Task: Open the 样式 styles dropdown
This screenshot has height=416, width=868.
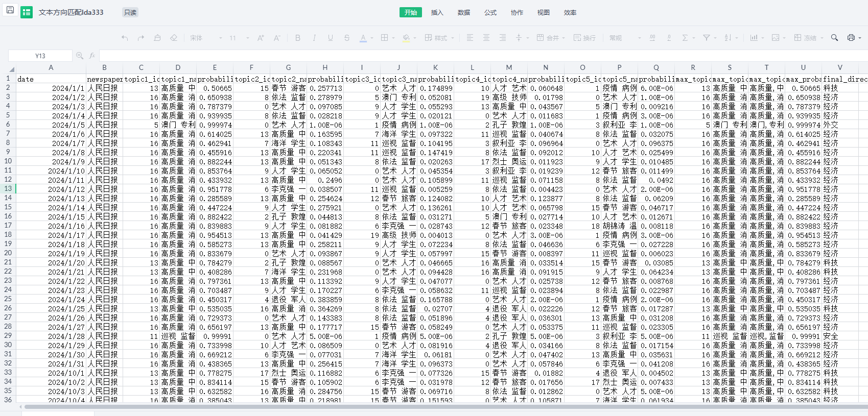Action: 439,38
